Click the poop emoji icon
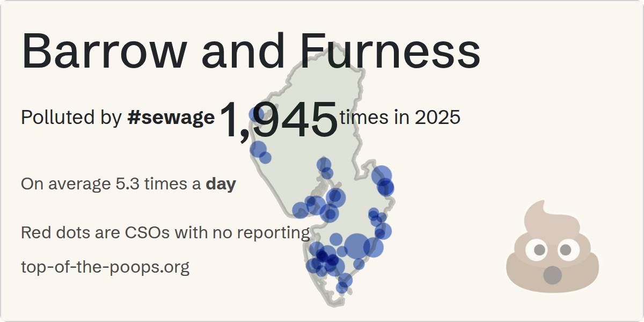The image size is (644, 322). (x=552, y=246)
